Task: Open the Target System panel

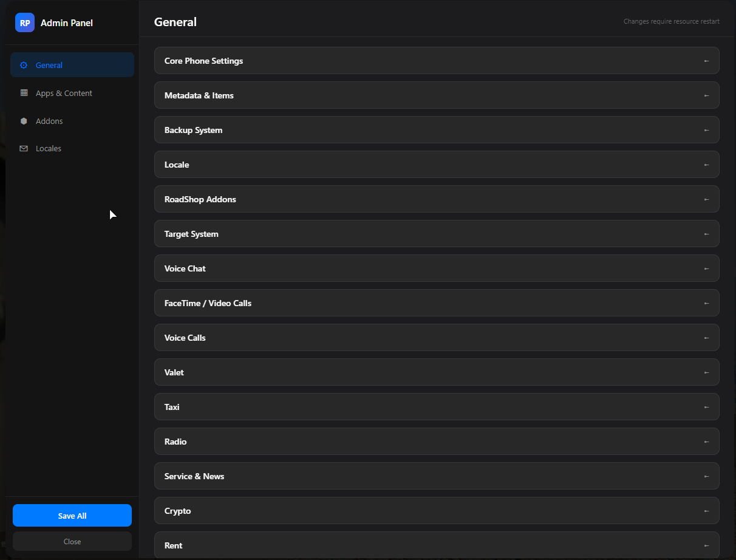Action: 437,234
